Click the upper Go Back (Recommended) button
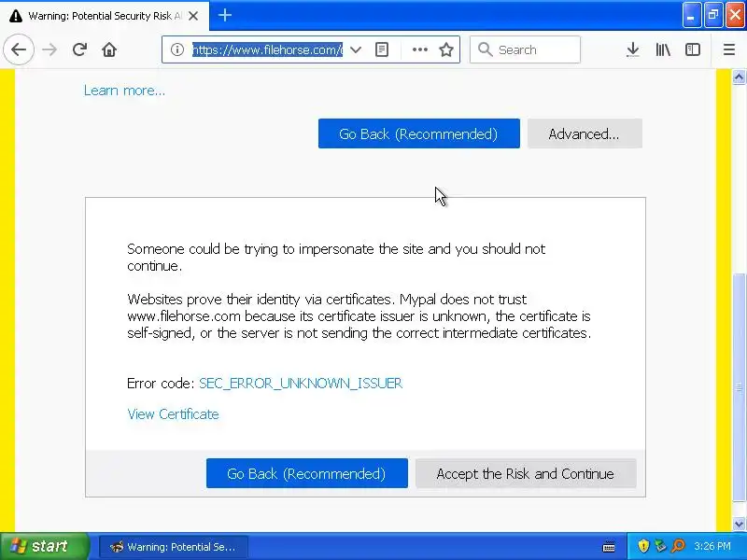 point(418,133)
